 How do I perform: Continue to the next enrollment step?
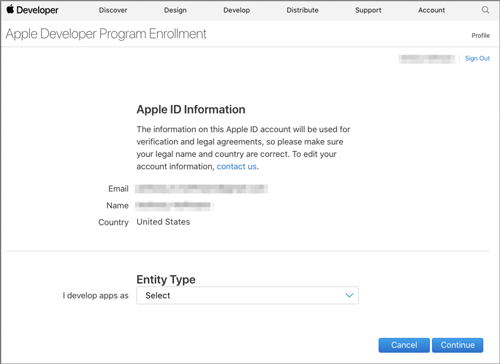click(457, 345)
